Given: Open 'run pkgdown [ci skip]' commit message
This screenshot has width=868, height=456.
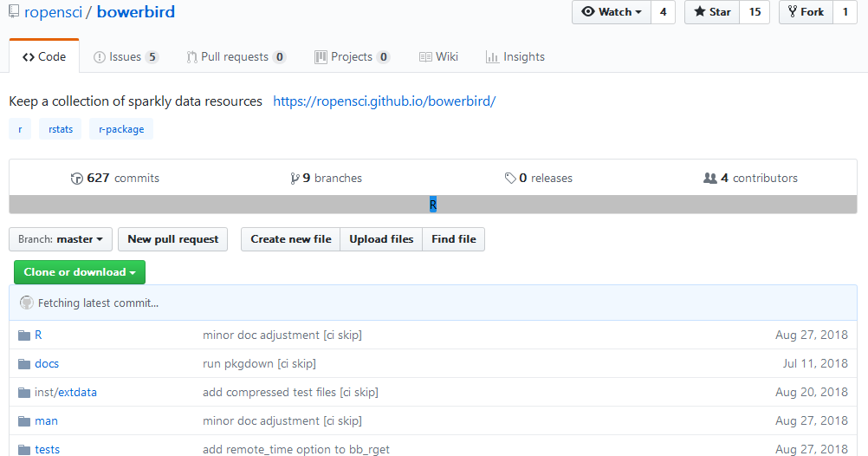Looking at the screenshot, I should 259,364.
